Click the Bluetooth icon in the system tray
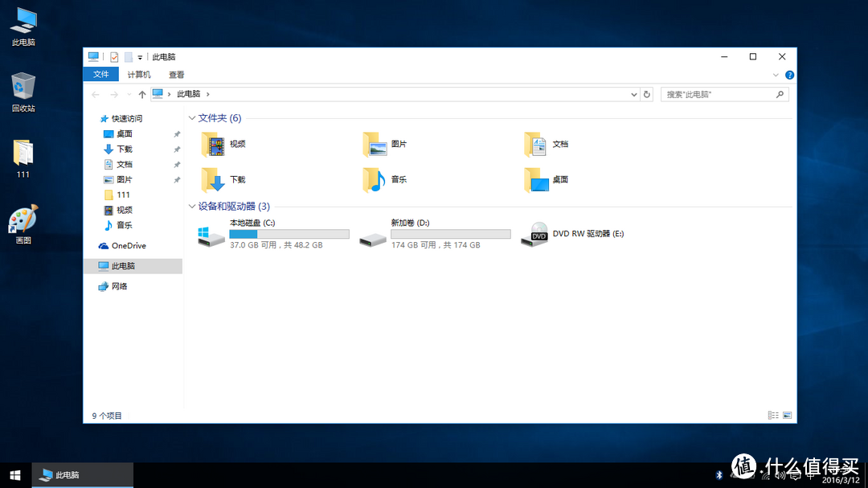 (x=719, y=474)
